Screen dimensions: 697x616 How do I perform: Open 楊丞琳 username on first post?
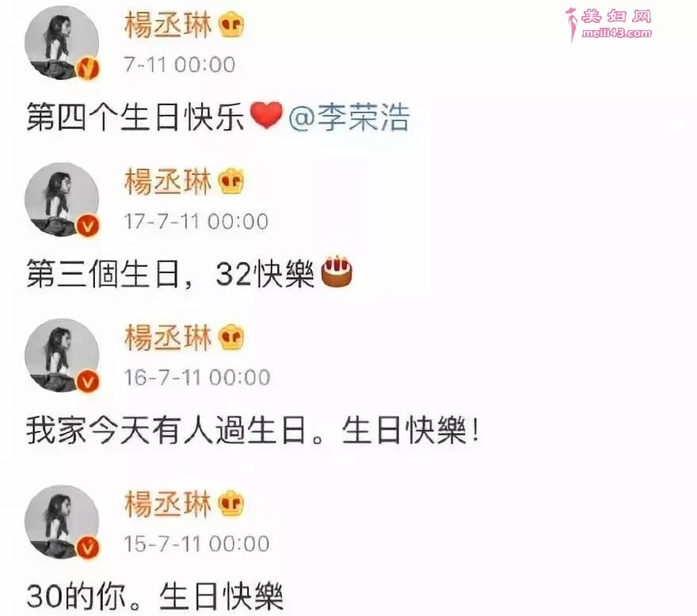tap(168, 25)
